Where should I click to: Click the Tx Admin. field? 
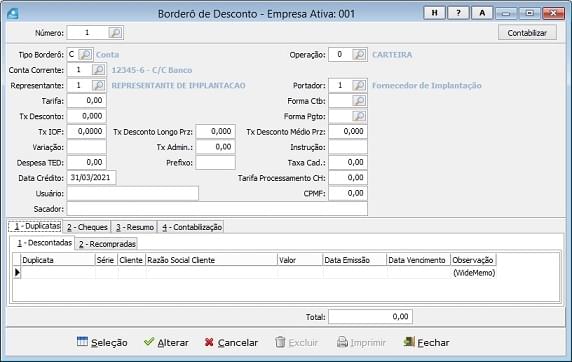(x=215, y=147)
